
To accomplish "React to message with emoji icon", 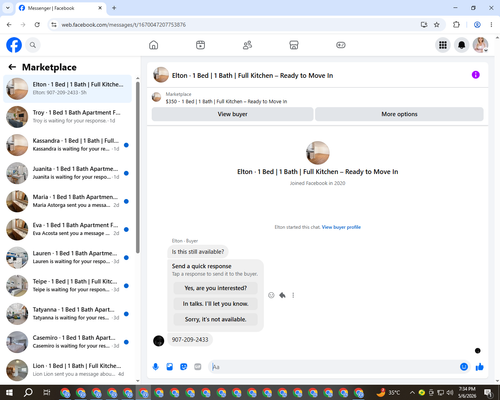I will click(x=271, y=295).
